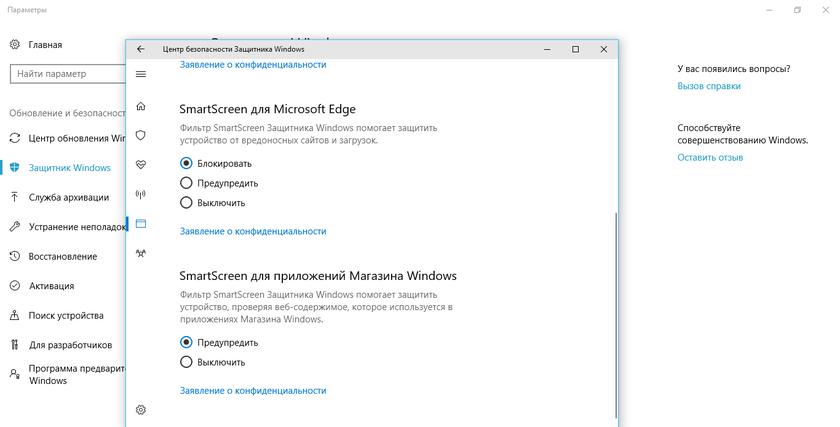Select Выключить for Windows Store apps SmartScreen
840x427 pixels.
186,362
